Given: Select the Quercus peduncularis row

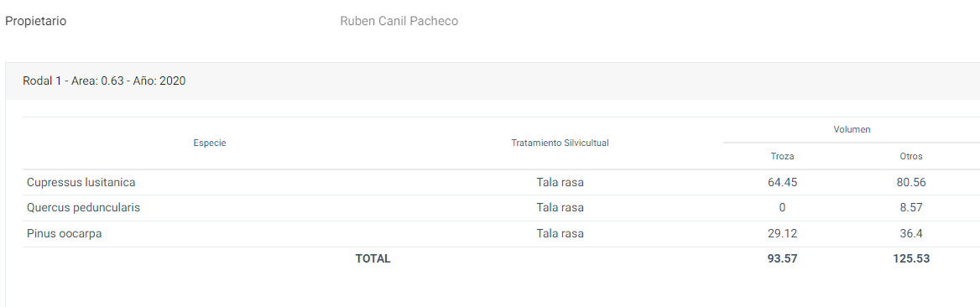Looking at the screenshot, I should click(501, 208).
